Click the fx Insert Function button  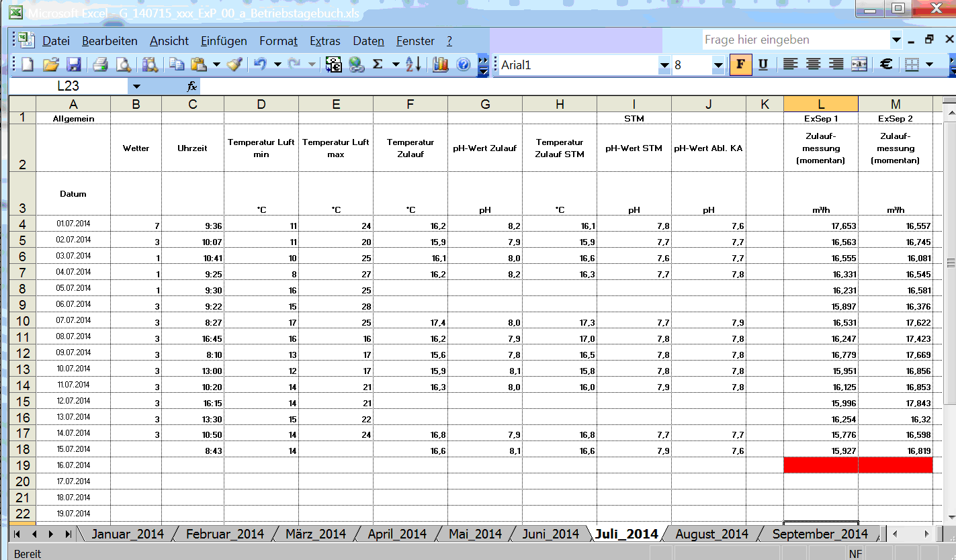191,86
